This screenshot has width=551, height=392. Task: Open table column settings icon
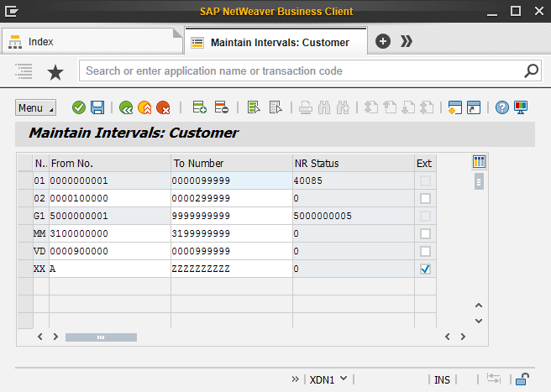coord(479,162)
